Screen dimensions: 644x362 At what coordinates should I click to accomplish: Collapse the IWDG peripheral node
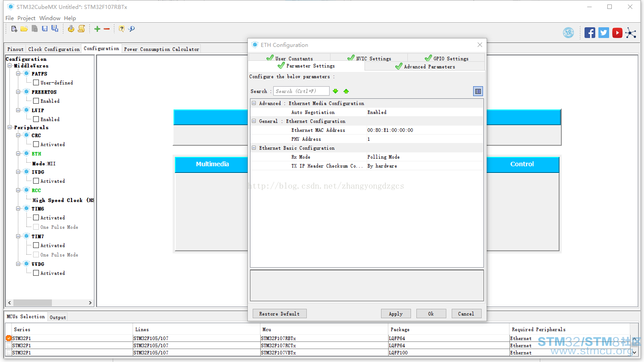pyautogui.click(x=18, y=172)
